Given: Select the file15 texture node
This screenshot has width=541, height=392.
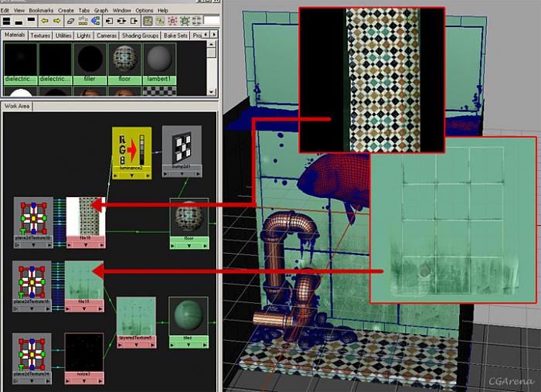Looking at the screenshot, I should (84, 286).
